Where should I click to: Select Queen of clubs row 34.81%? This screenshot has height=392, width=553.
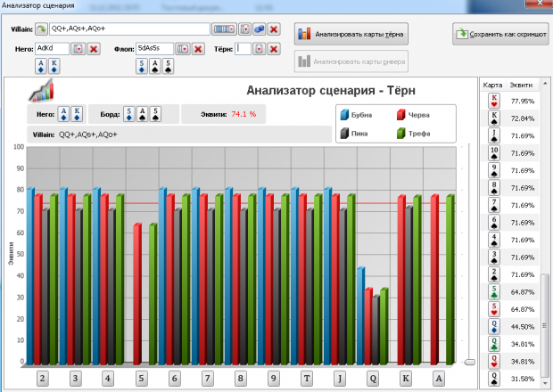510,344
